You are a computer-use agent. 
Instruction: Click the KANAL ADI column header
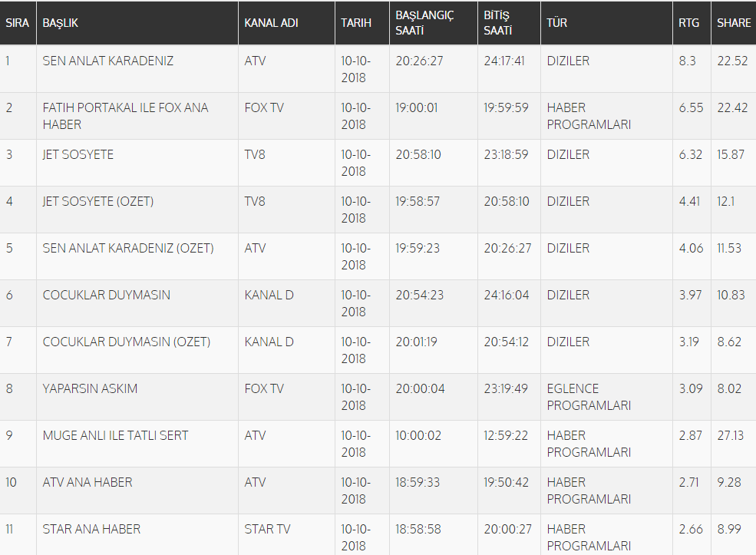point(271,23)
